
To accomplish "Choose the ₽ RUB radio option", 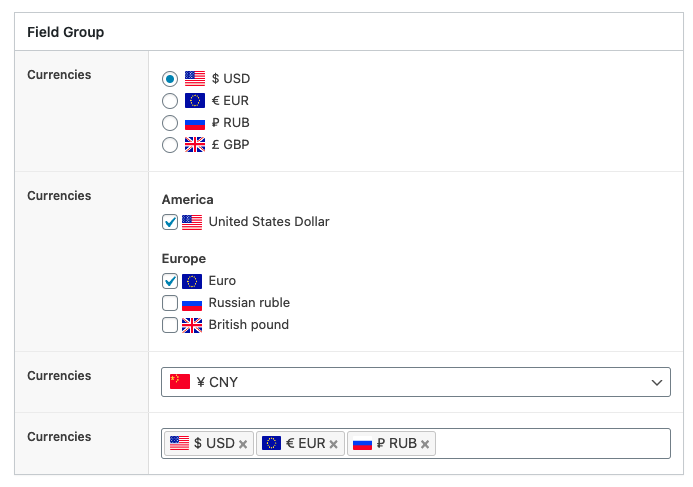I will [170, 123].
